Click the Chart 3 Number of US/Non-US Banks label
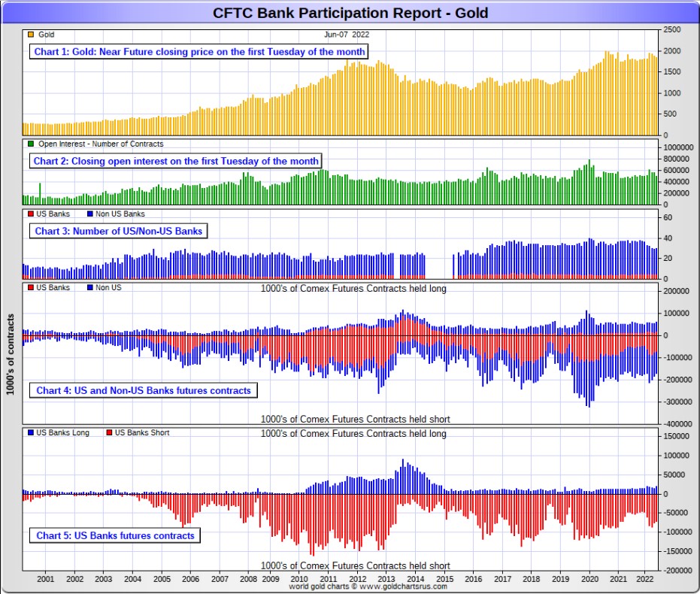 coord(119,231)
